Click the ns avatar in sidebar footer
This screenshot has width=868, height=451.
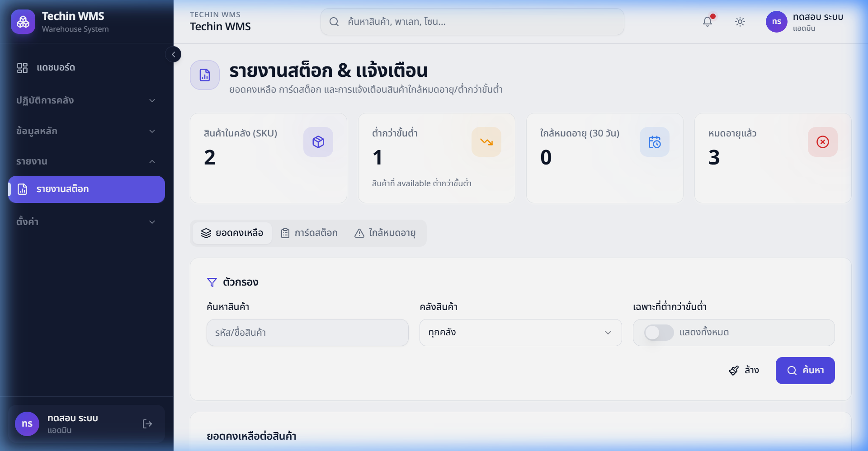[x=27, y=424]
